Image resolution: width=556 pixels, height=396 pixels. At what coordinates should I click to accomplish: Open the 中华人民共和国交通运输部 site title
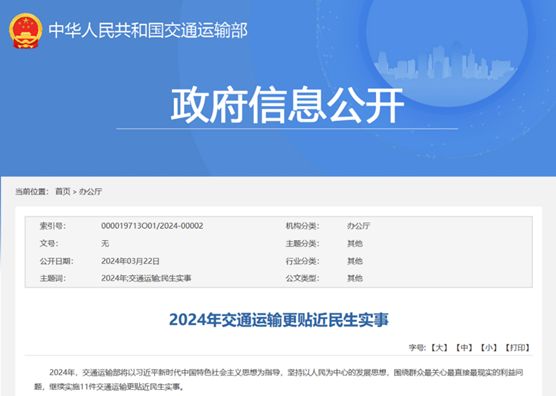pos(148,30)
